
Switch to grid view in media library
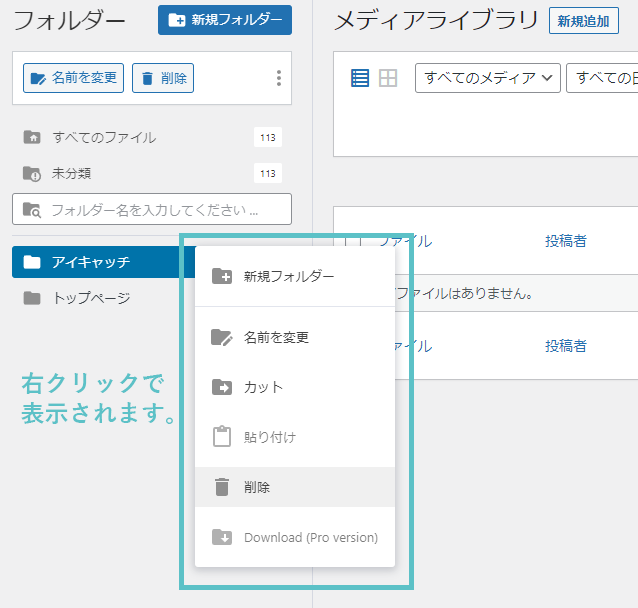388,78
